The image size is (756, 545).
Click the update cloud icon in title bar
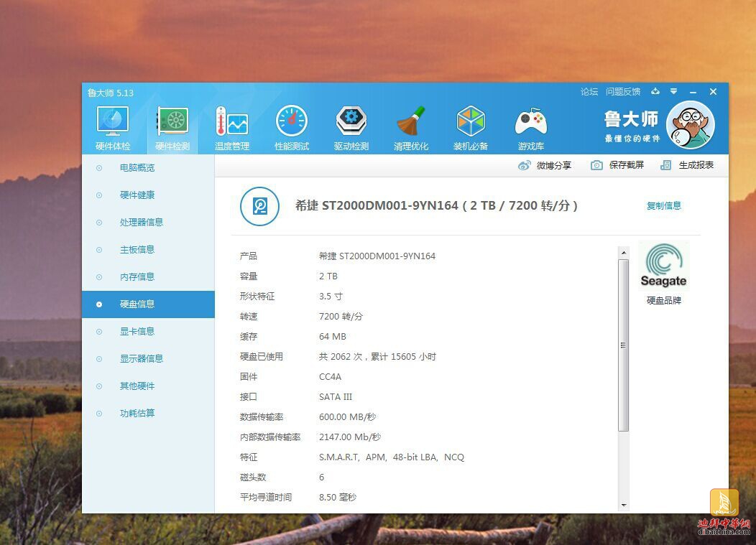[655, 91]
